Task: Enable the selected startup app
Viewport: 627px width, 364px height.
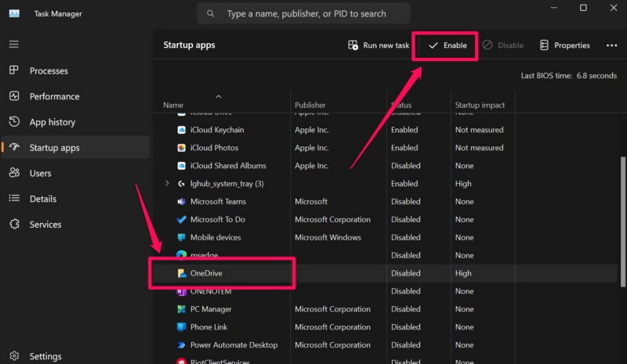Action: (447, 45)
